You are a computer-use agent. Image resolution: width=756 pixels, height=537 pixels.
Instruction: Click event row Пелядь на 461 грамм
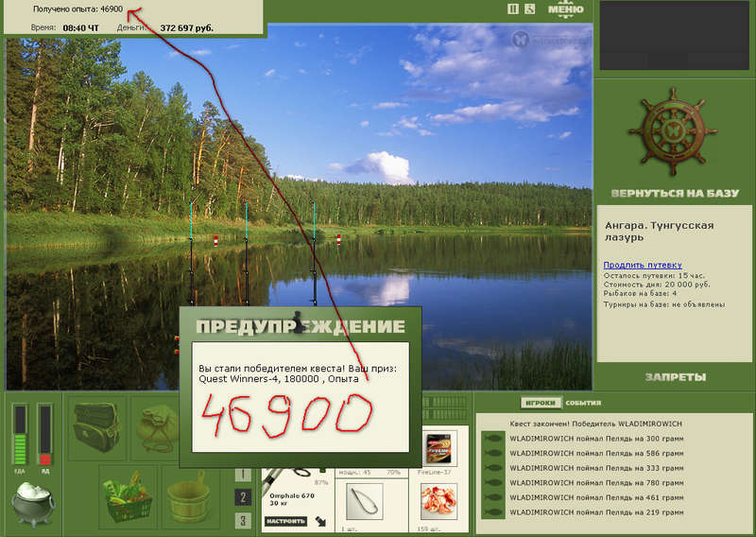[596, 497]
